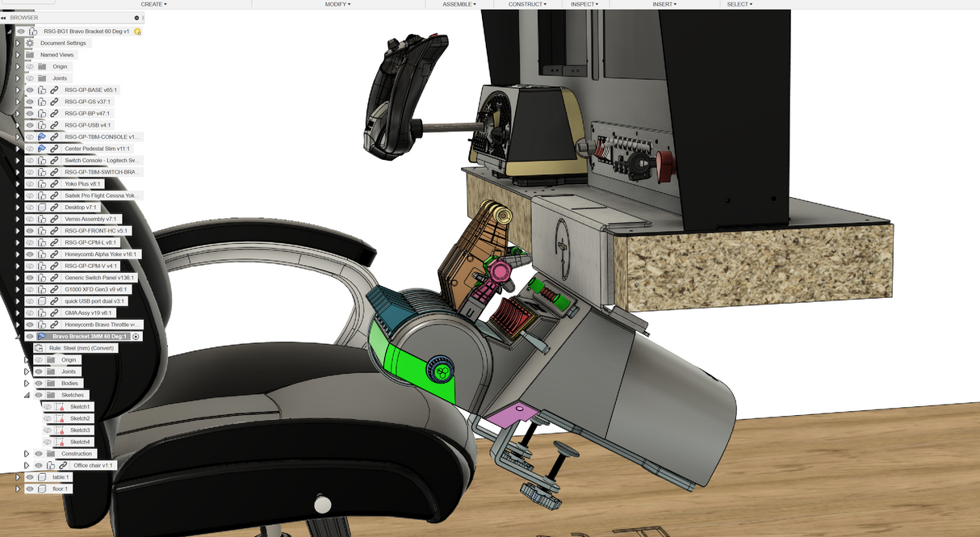Open the INSPECT menu

click(584, 4)
